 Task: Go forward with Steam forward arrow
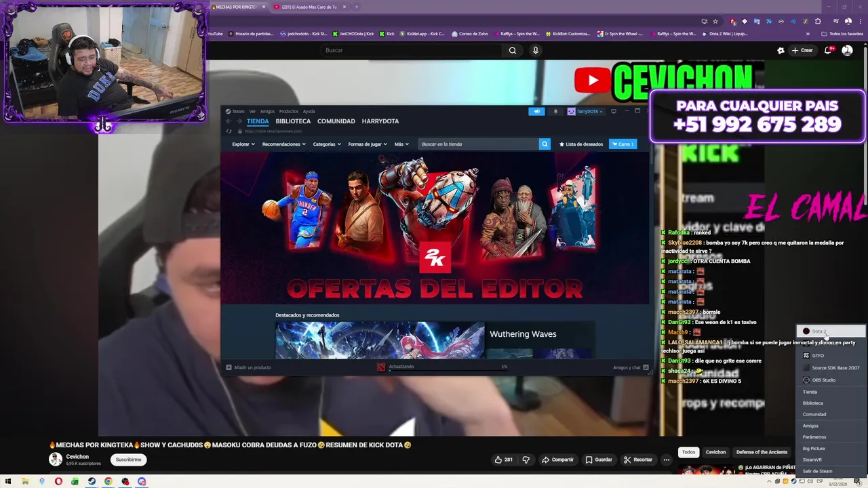pos(239,121)
